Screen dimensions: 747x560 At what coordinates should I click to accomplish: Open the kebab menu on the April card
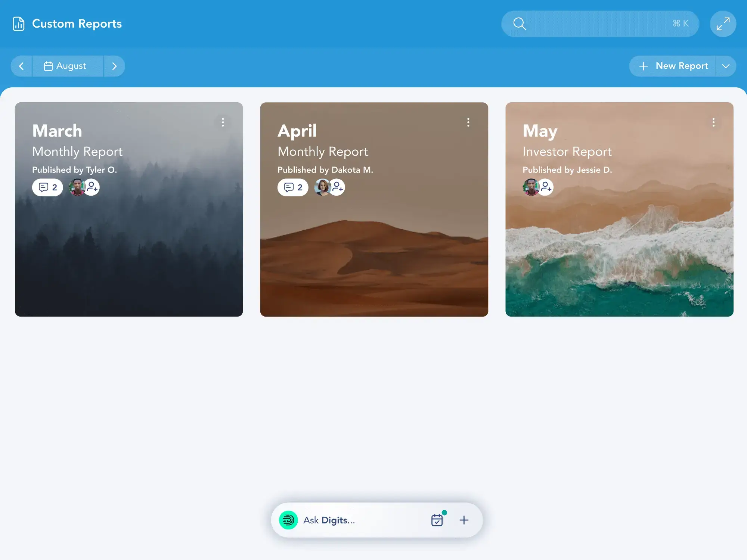click(468, 122)
